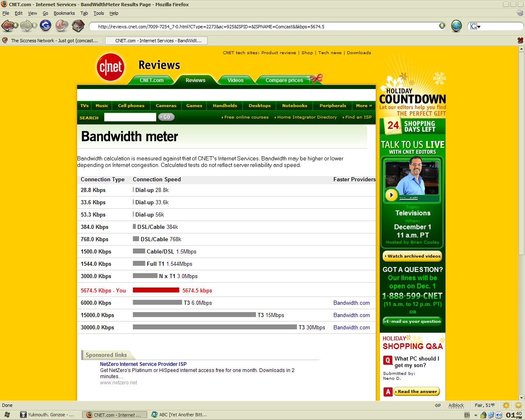Click the red Q question icon

coord(388,360)
